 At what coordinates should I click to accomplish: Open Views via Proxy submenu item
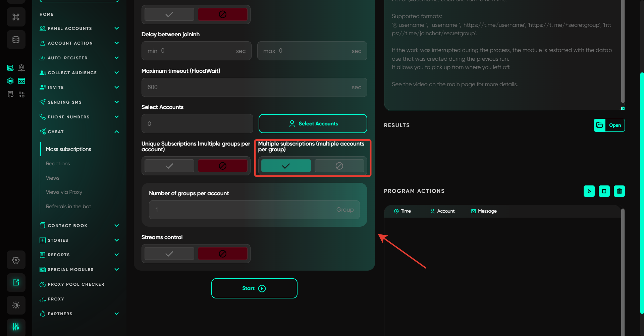64,192
